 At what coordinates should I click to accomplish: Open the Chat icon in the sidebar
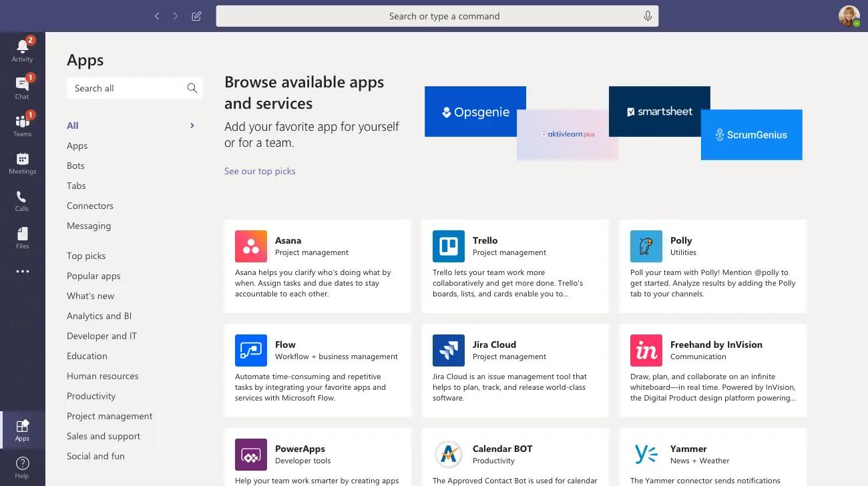pyautogui.click(x=22, y=84)
